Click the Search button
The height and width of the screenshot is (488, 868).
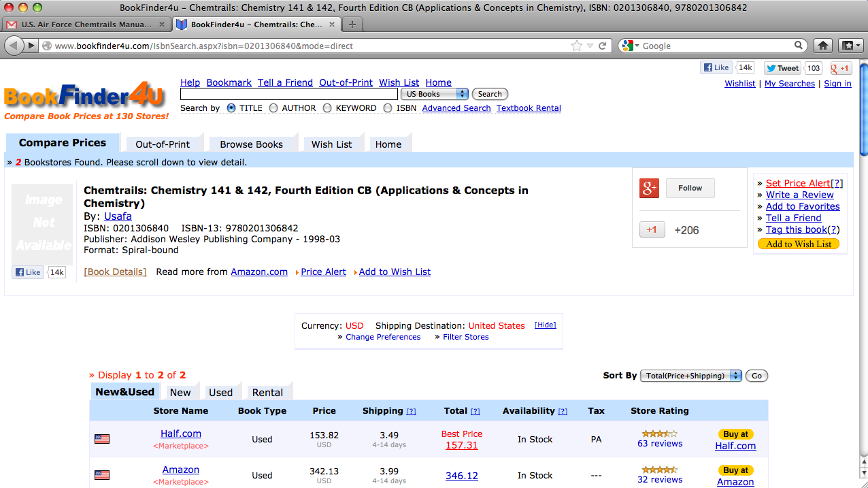coord(490,94)
